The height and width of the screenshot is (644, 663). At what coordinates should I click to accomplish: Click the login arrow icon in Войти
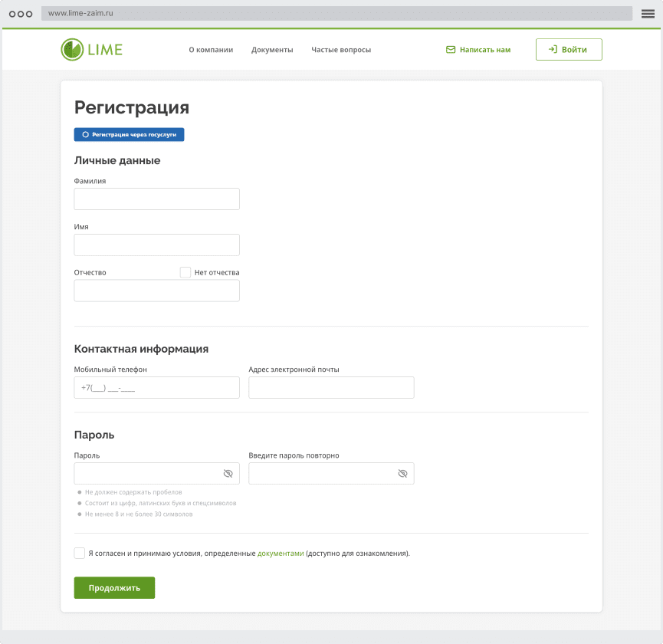tap(552, 50)
